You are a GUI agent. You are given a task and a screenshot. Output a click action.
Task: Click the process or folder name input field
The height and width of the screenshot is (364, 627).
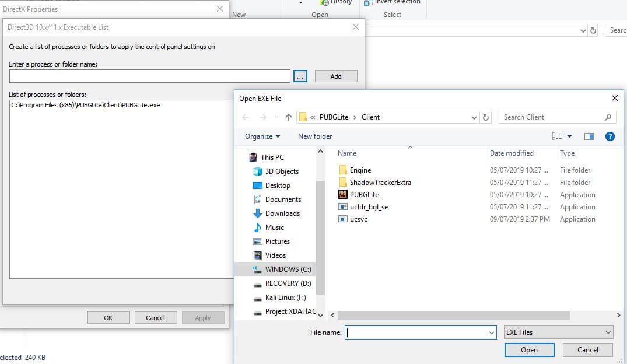tap(149, 76)
